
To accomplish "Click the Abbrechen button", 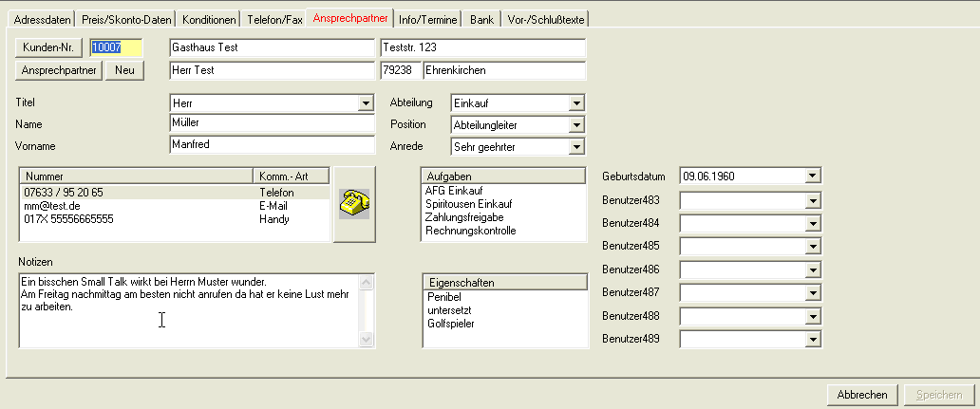I will (x=862, y=395).
